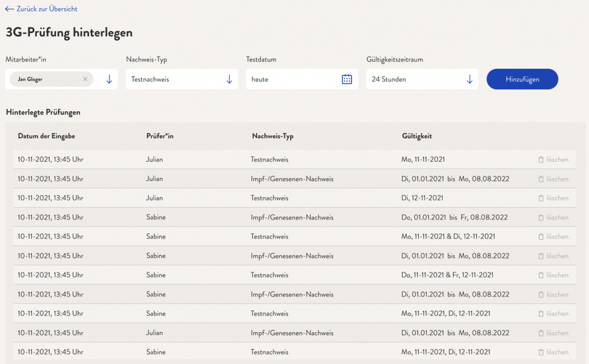Delete the row 'Do, 11-11-2021 & Fr, 12-11-2021'
This screenshot has height=364, width=589.
[x=554, y=275]
